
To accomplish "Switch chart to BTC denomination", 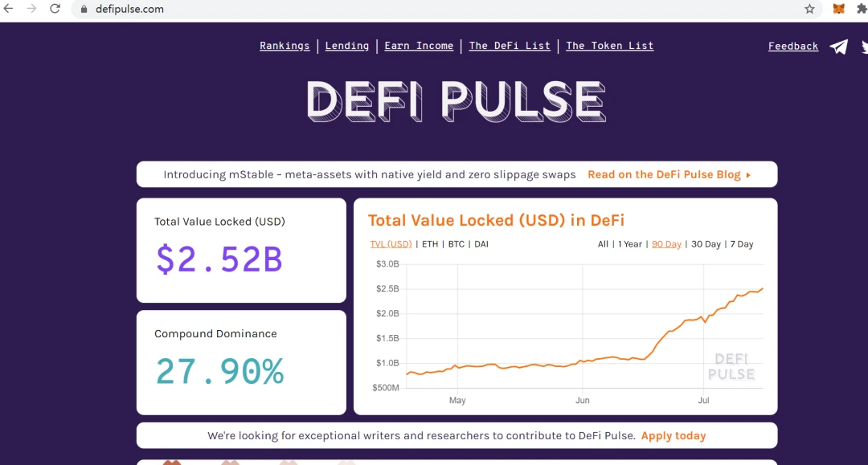I will (457, 244).
